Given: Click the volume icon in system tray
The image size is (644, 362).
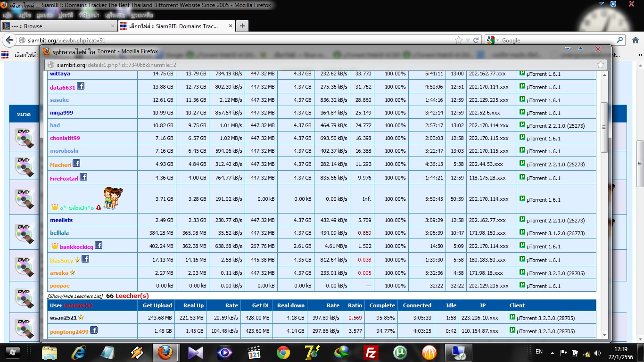Looking at the screenshot, I should coord(598,353).
